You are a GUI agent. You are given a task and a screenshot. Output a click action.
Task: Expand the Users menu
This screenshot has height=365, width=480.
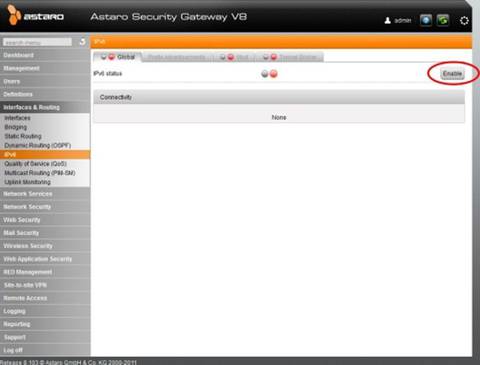[45, 81]
